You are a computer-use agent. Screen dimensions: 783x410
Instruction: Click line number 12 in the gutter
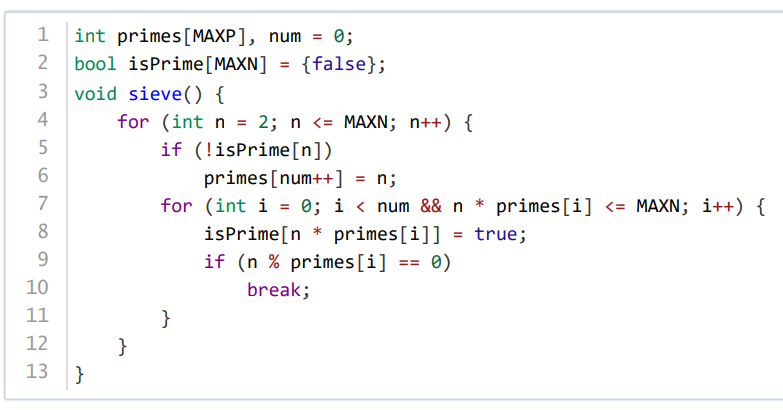(x=37, y=343)
